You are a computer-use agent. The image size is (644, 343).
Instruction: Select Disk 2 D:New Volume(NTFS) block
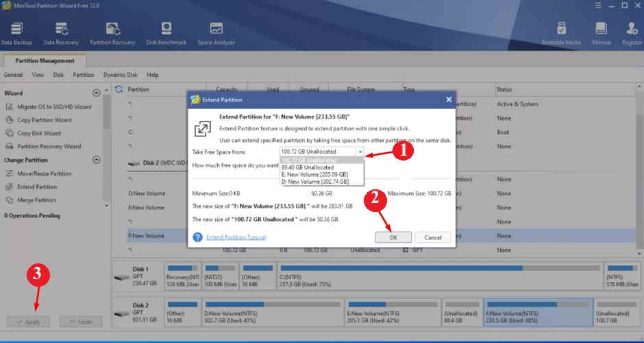[273, 312]
